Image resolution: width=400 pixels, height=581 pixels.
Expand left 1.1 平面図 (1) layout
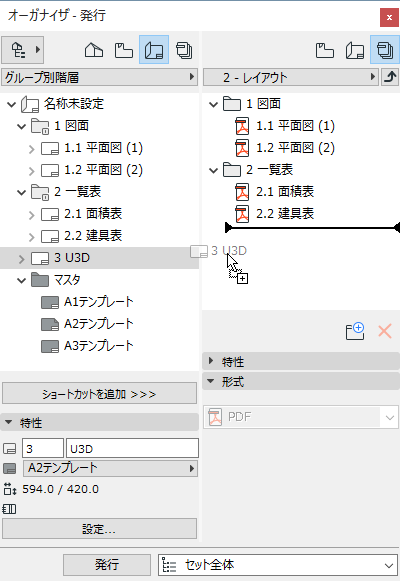click(x=31, y=149)
